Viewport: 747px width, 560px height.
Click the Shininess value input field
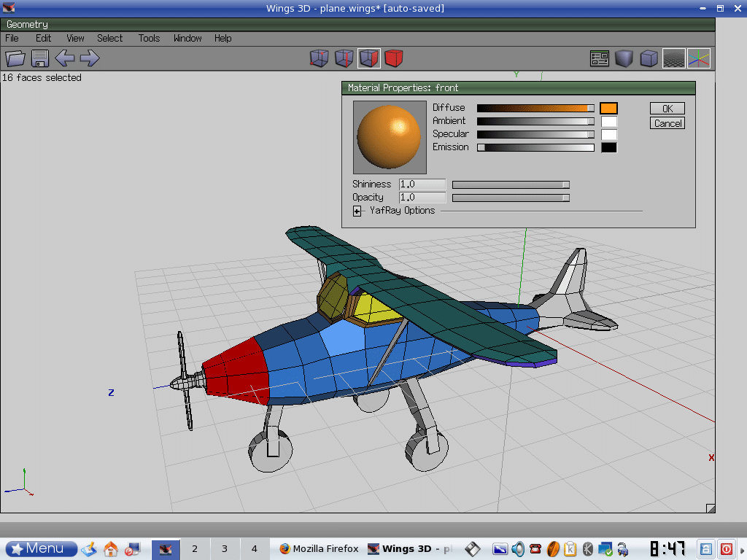pos(422,184)
